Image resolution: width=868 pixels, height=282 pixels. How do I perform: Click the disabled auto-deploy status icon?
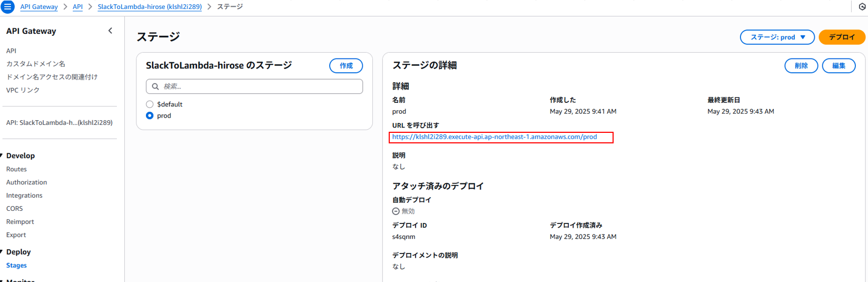coord(396,211)
